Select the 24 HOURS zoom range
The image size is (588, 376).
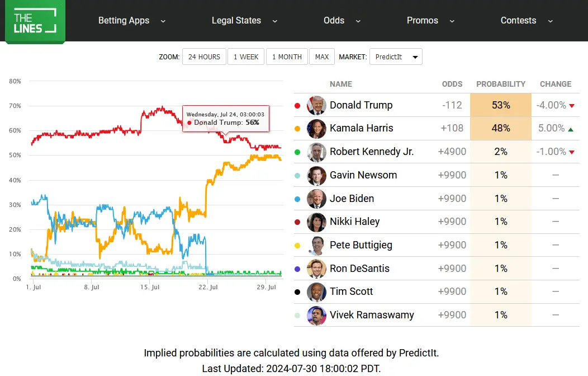tap(204, 57)
